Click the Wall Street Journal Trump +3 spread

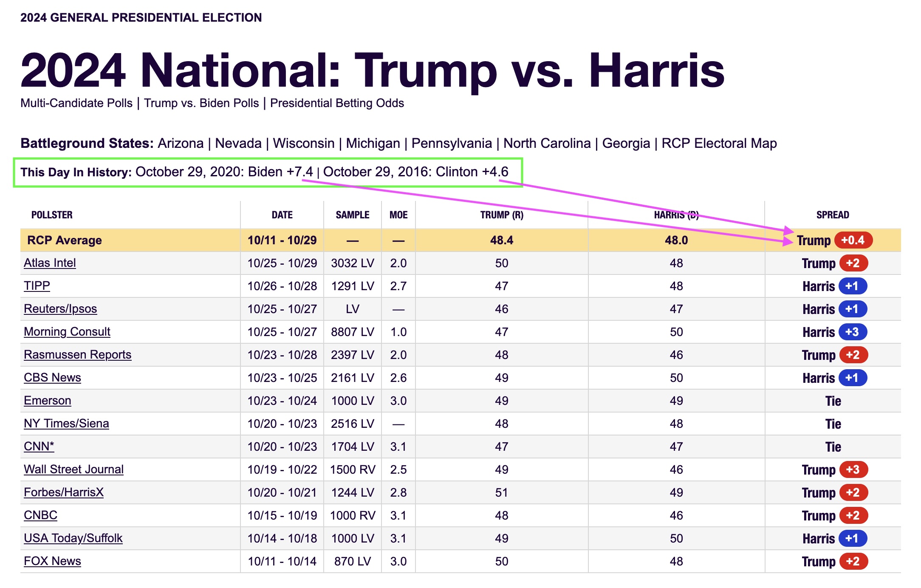(835, 470)
